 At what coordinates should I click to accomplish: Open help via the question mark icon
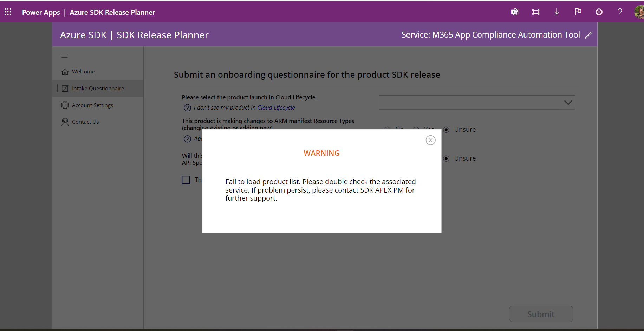click(620, 12)
